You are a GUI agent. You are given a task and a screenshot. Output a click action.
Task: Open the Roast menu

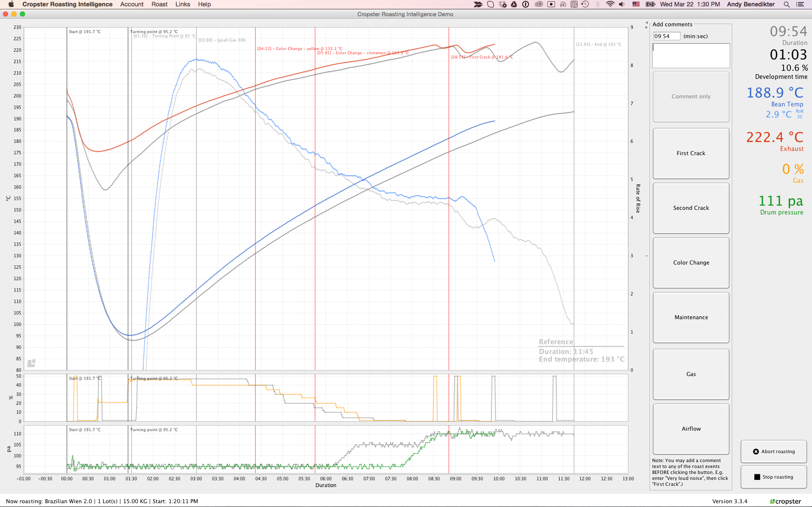click(x=159, y=4)
